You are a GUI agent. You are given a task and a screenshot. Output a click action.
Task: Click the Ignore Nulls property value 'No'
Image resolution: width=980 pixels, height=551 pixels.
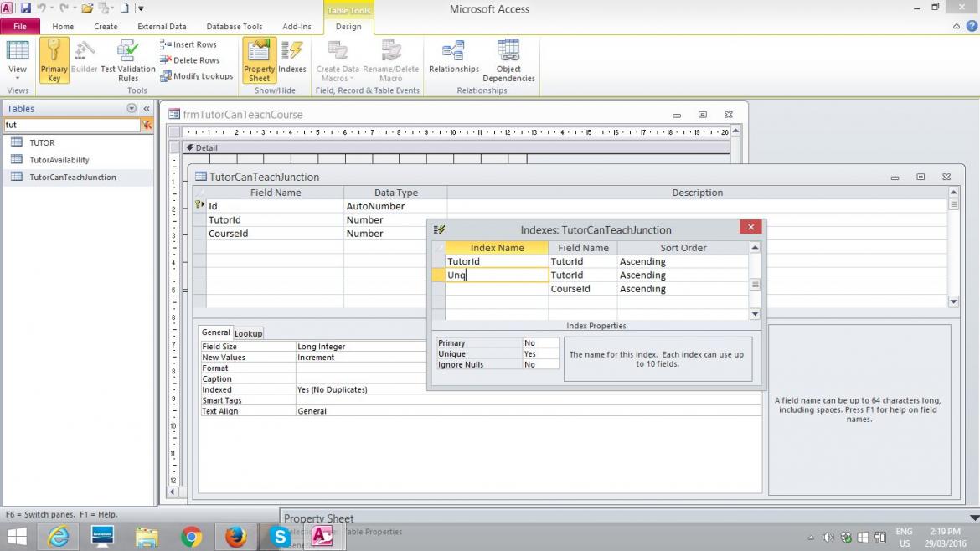[x=540, y=364]
